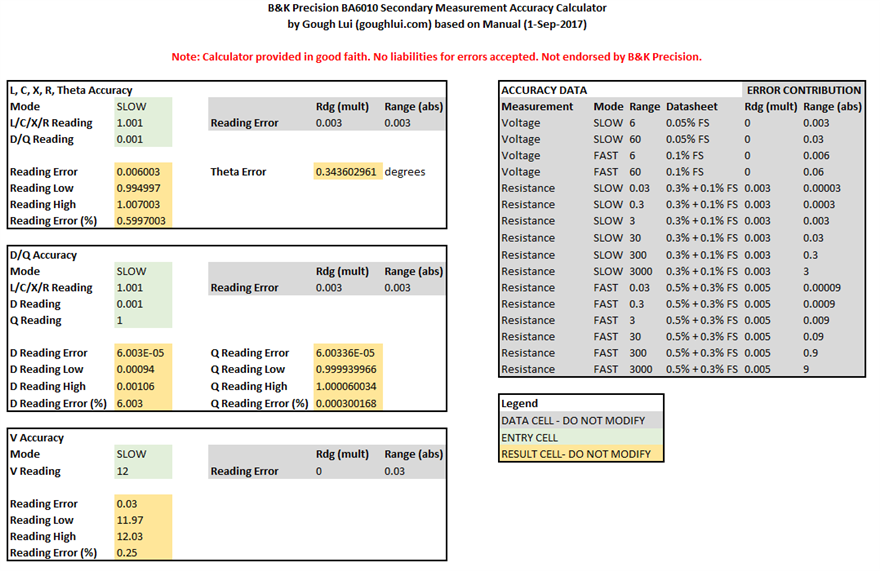Screen dimensions: 880x571
Task: Select Mode cell SLOW in V Accuracy section
Action: click(143, 454)
